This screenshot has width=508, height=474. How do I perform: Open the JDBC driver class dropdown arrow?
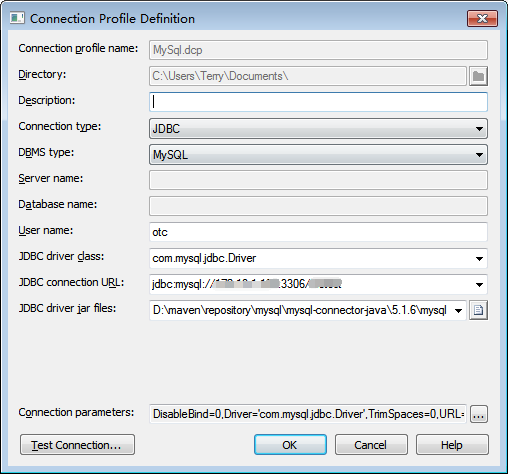(479, 259)
